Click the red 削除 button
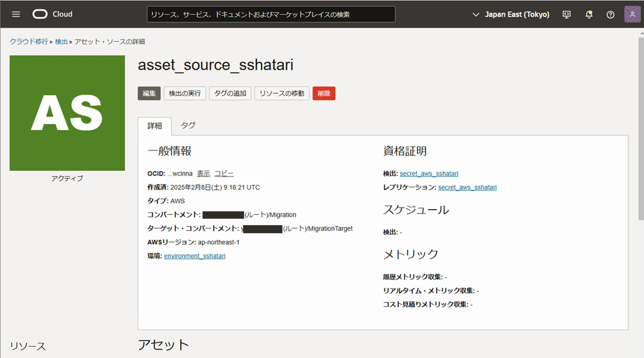Viewport: 644px width, 358px height. coord(324,93)
